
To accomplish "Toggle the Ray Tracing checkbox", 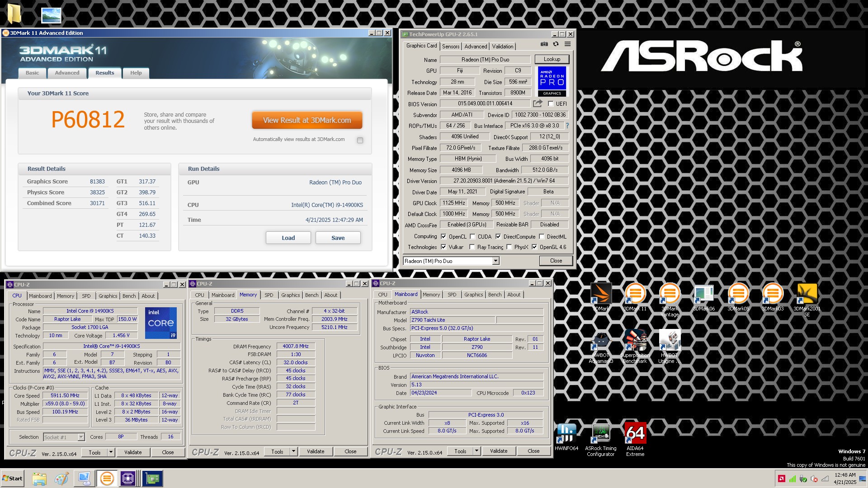I will pyautogui.click(x=472, y=247).
